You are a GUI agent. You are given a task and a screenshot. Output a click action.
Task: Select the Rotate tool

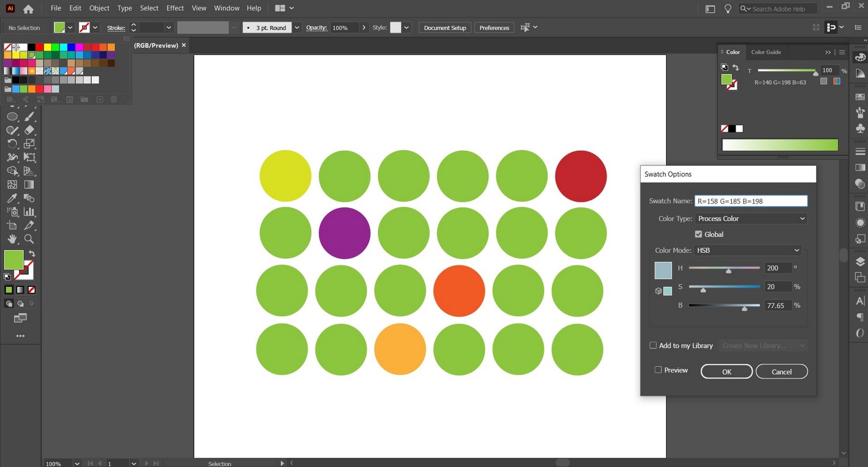coord(12,144)
